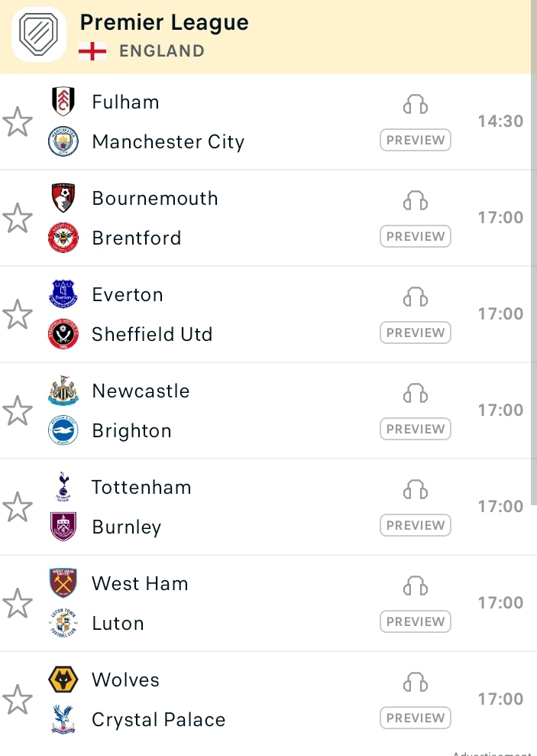Click the Premier League shield logo
Screen dimensions: 537x756
coord(38,34)
